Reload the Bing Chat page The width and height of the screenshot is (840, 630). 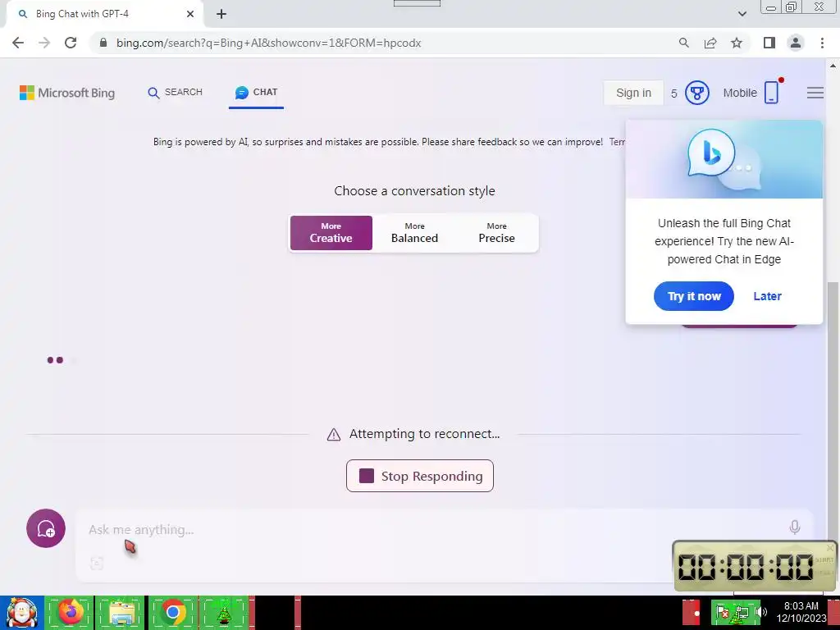click(71, 43)
